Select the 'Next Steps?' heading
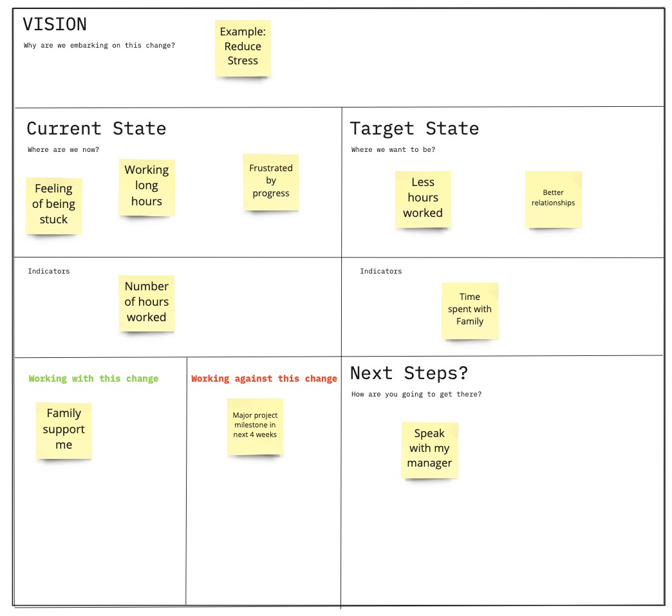Screen dimensions: 672x616 click(409, 373)
